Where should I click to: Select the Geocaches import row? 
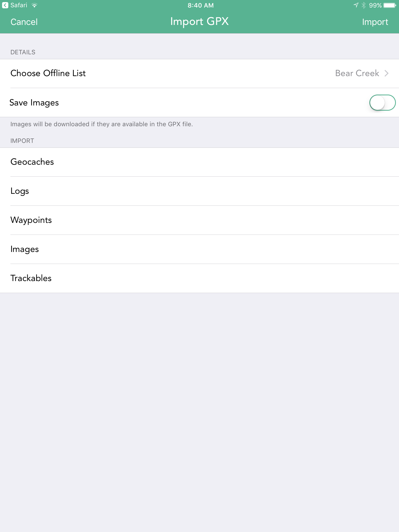click(199, 162)
